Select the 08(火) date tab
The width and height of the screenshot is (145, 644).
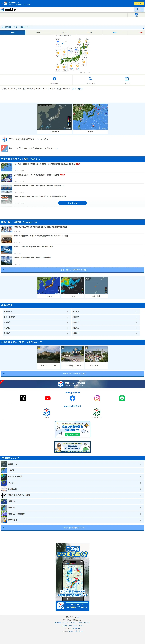[x=13, y=33]
